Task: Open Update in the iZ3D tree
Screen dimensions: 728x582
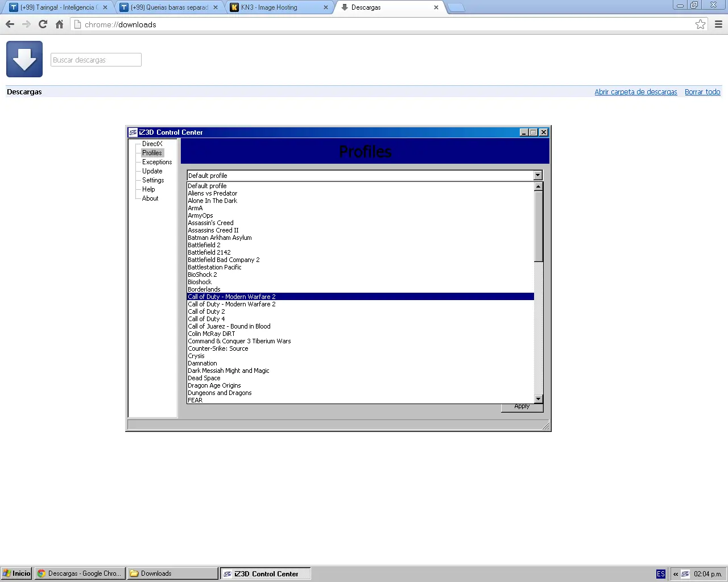Action: 152,171
